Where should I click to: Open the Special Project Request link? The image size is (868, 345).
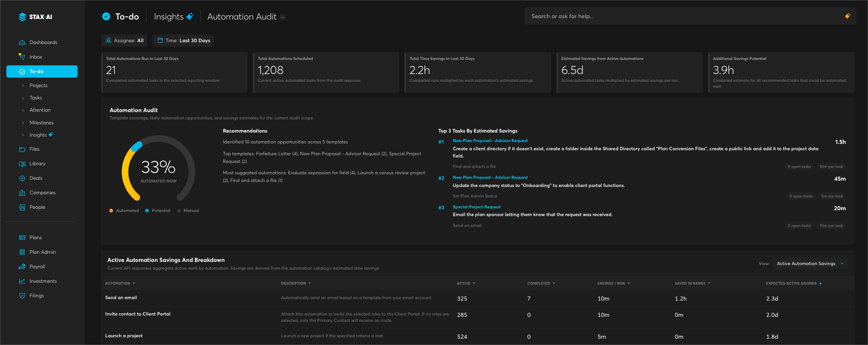[476, 207]
